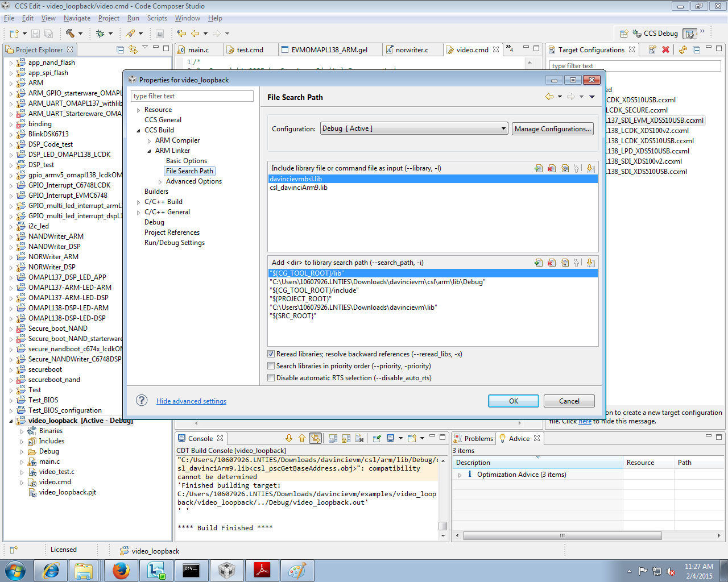Click the back arrow in Properties dialog header
This screenshot has width=728, height=582.
pos(549,97)
